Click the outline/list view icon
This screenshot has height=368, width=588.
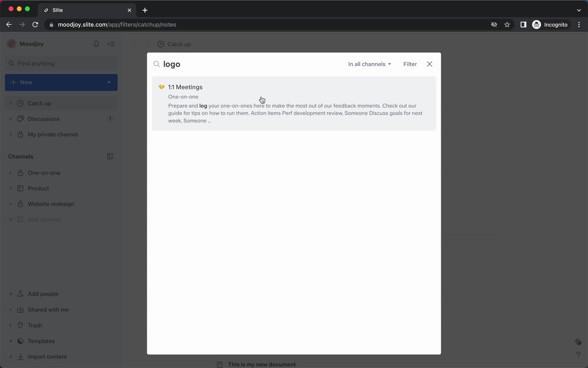tap(111, 44)
